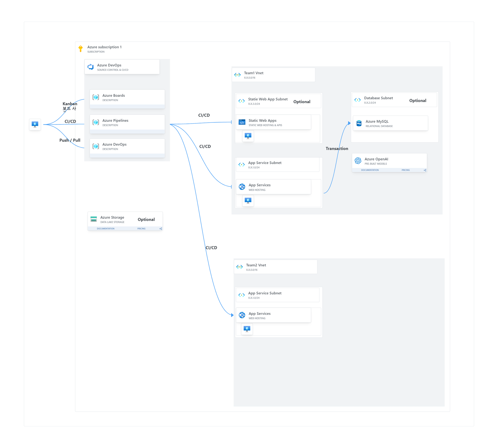Click 'X.X.3.0/24' address under Statie Web App Subnet
Screen dimensions: 498x448
(254, 104)
